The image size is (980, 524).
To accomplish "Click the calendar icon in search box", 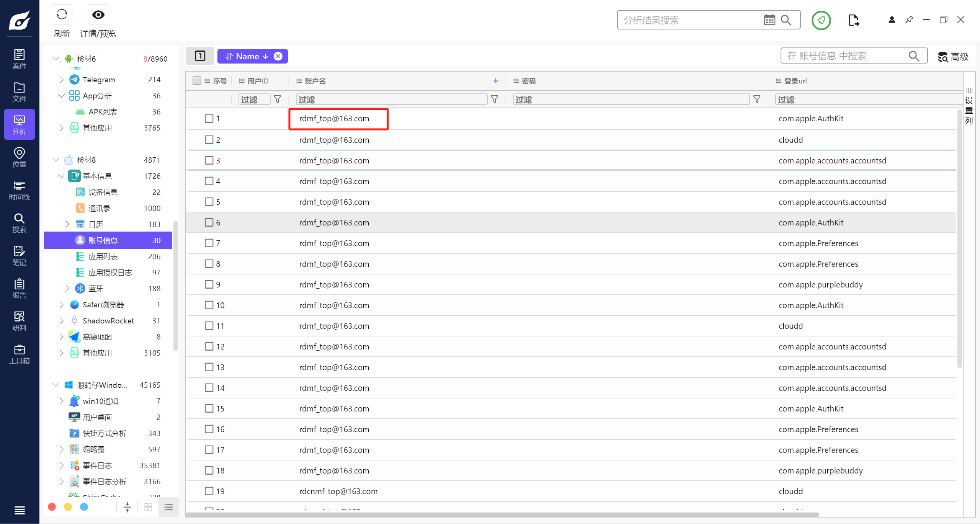I will coord(769,20).
